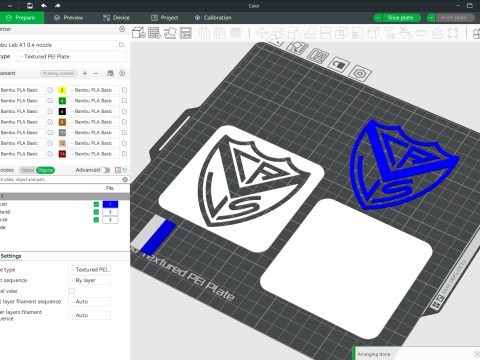The width and height of the screenshot is (480, 360).
Task: Click the save icon in title bar
Action: click(30, 6)
